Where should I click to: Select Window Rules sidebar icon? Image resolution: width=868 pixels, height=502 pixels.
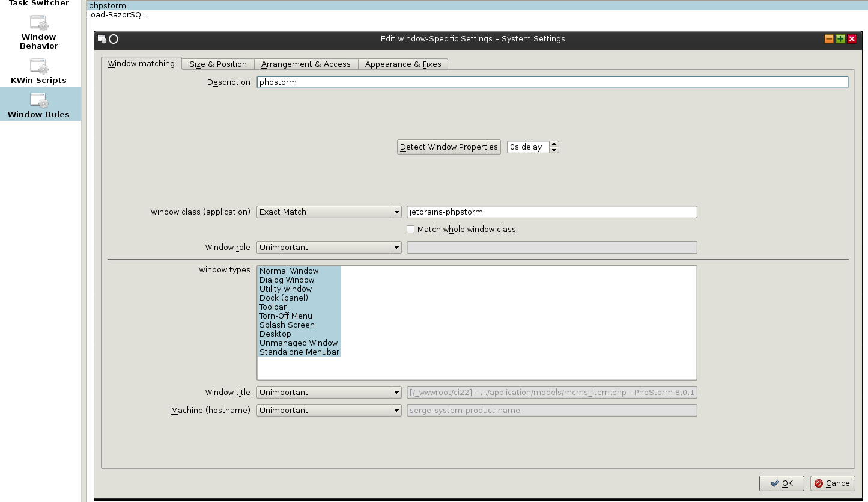[39, 100]
